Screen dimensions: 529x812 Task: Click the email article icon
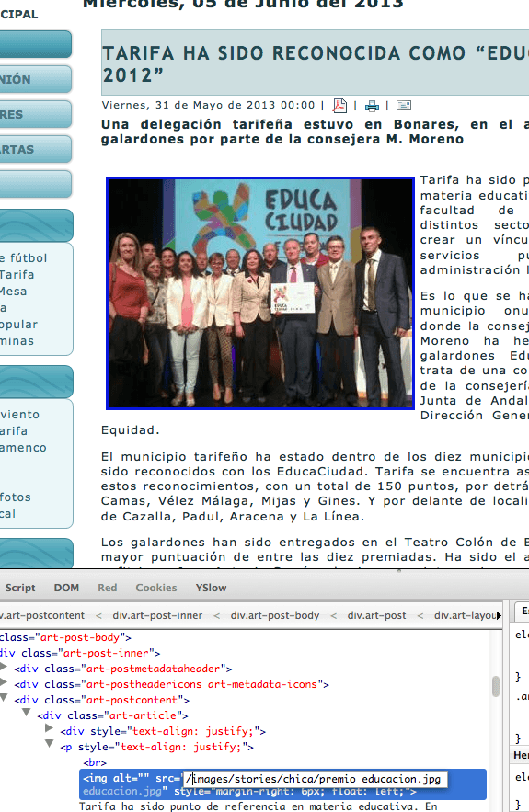(x=404, y=106)
